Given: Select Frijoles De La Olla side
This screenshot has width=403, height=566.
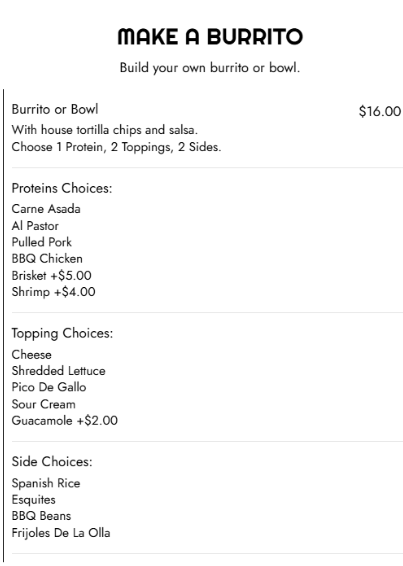Looking at the screenshot, I should point(61,533).
